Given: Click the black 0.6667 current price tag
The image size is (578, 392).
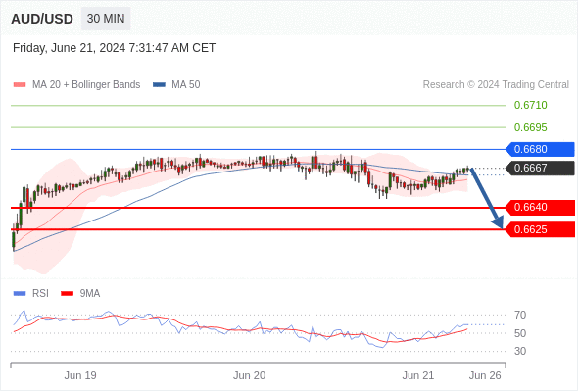Looking at the screenshot, I should point(540,169).
